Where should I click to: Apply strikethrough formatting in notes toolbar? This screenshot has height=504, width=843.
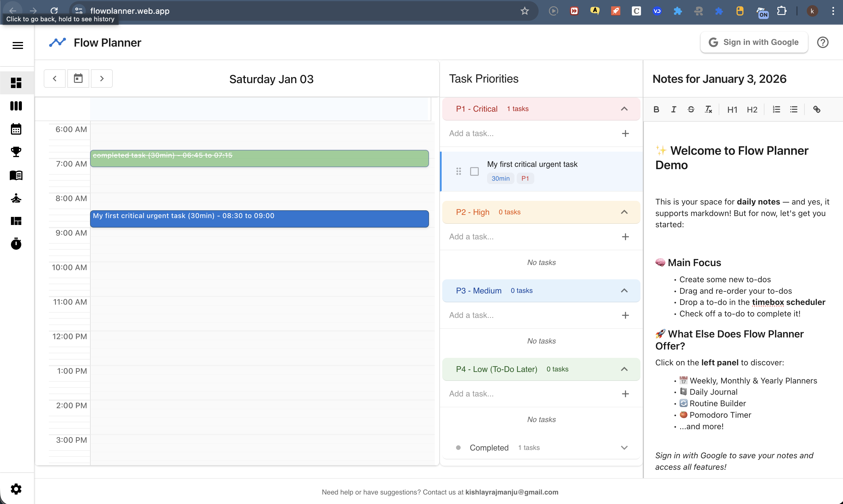tap(691, 109)
